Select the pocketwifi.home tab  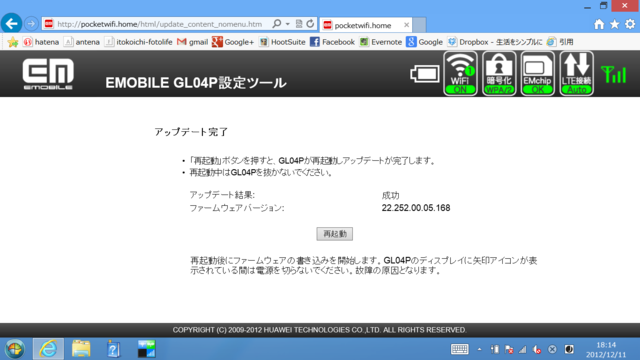click(x=365, y=25)
